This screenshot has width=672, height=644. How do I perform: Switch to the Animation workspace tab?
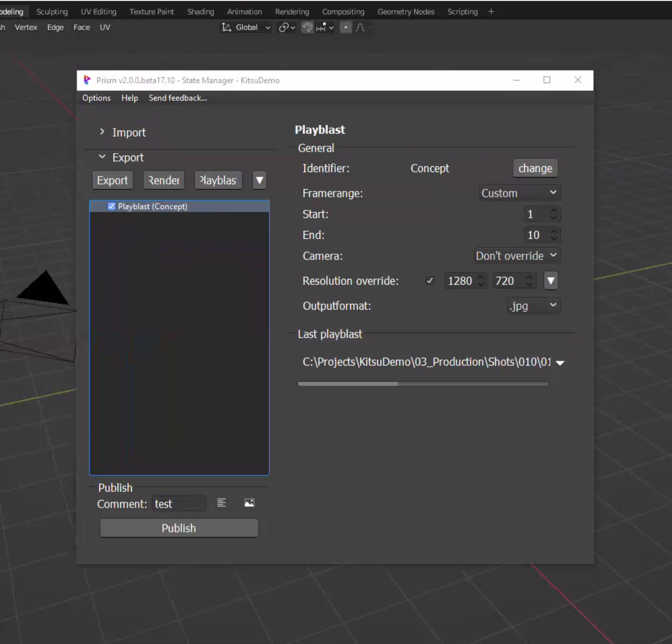[x=244, y=11]
